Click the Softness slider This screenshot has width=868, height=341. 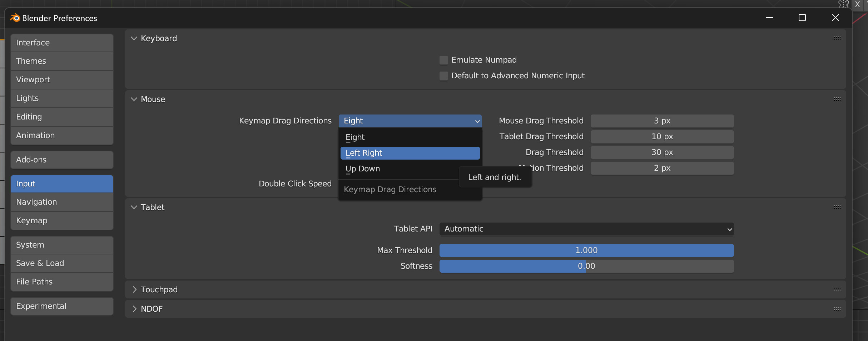[x=586, y=266]
